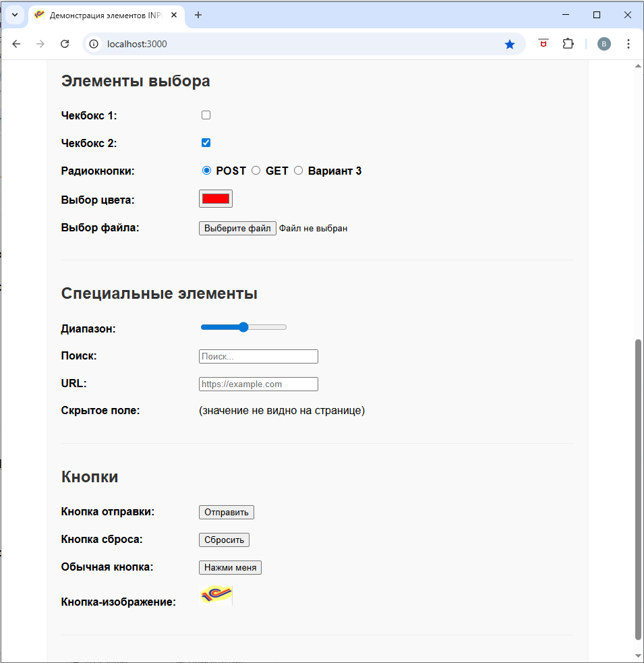Click the Кнопки heading
644x663 pixels.
coord(90,477)
